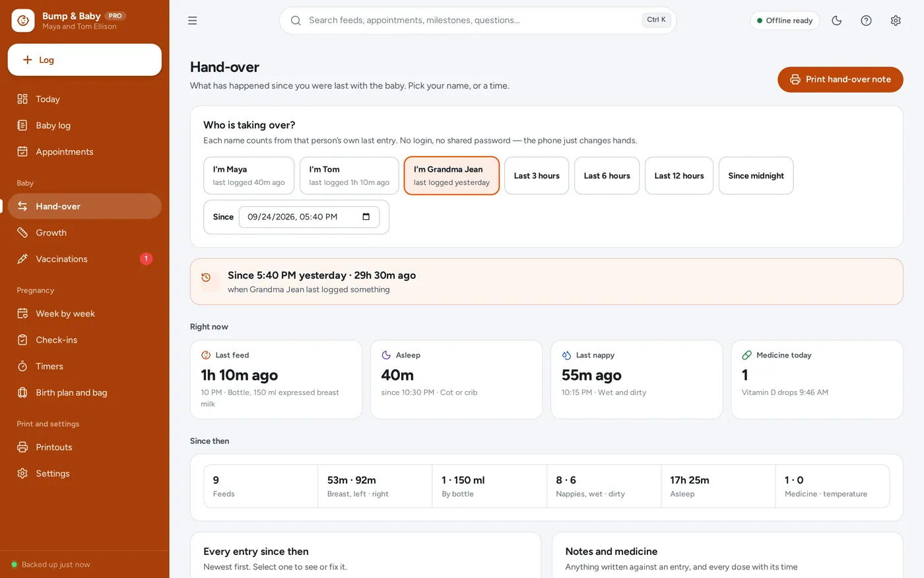Go to Appointments in the sidebar
This screenshot has height=578, width=924.
pos(84,152)
